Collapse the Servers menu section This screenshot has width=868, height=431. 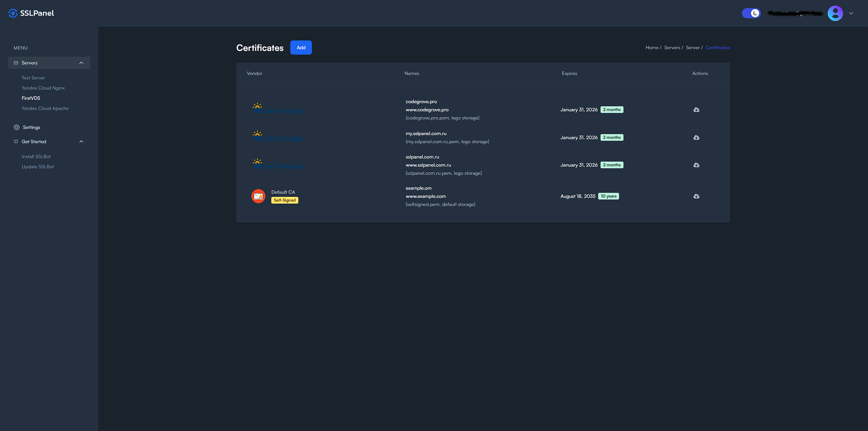(x=81, y=62)
